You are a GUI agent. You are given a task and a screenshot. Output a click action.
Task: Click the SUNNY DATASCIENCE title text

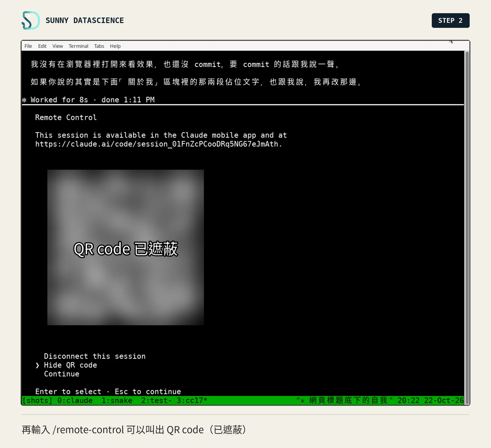pyautogui.click(x=85, y=21)
